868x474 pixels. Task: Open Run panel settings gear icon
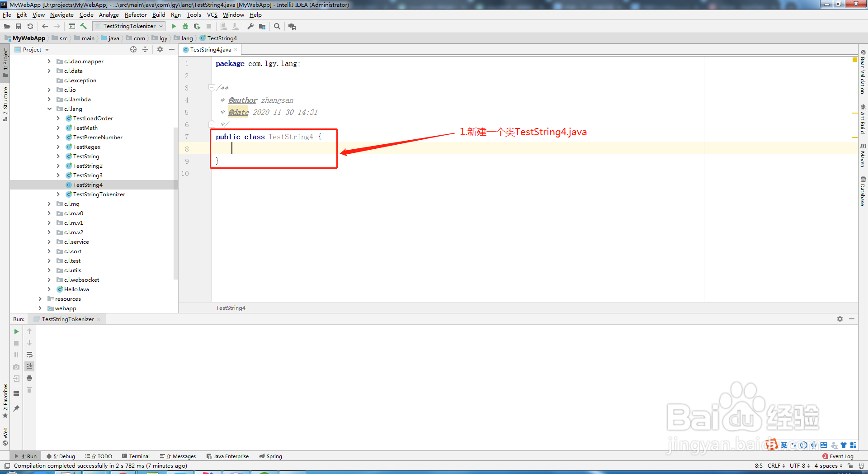[840, 319]
